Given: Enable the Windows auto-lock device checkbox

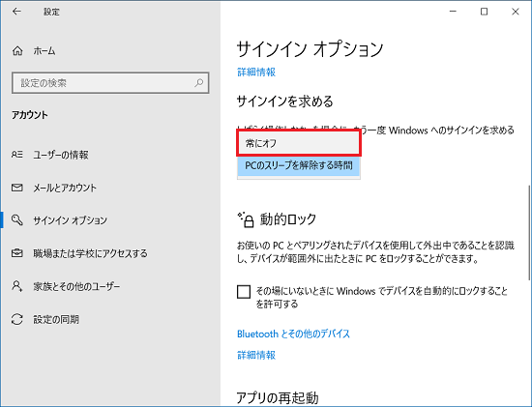Looking at the screenshot, I should [244, 292].
